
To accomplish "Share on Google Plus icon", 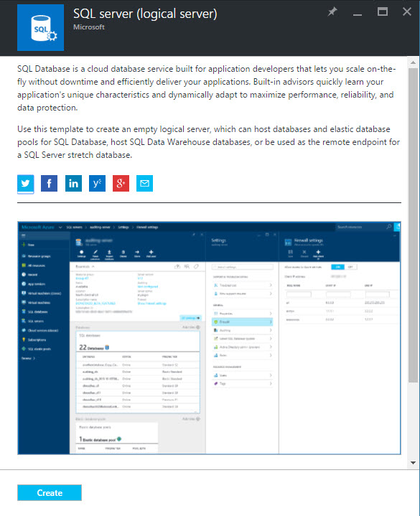I will (x=121, y=183).
